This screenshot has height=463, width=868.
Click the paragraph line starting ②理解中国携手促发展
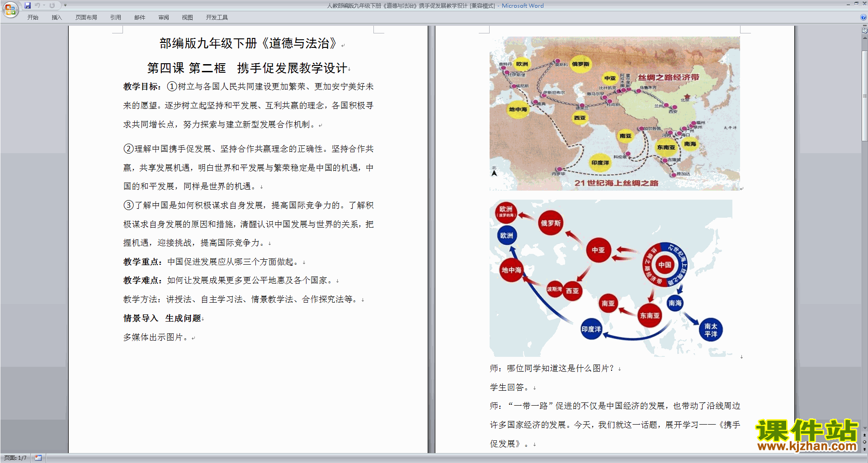(x=248, y=149)
